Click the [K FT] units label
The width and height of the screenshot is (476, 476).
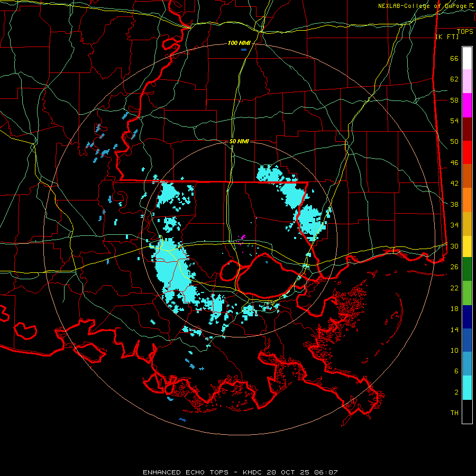(447, 36)
